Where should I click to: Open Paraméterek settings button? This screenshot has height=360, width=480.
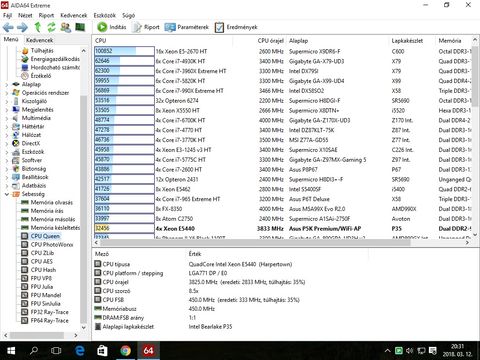(187, 27)
